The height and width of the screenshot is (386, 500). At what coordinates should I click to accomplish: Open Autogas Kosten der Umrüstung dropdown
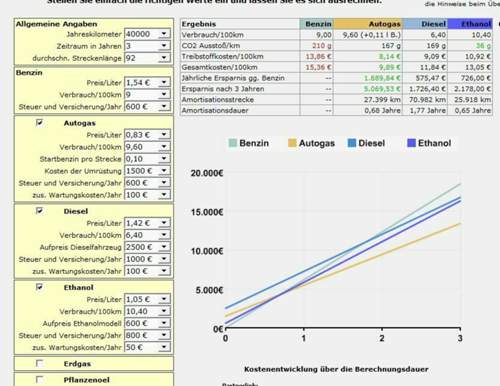pyautogui.click(x=164, y=171)
